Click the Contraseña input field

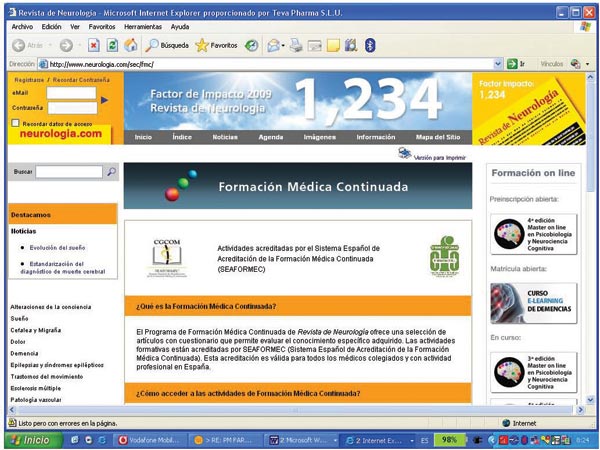coord(72,108)
